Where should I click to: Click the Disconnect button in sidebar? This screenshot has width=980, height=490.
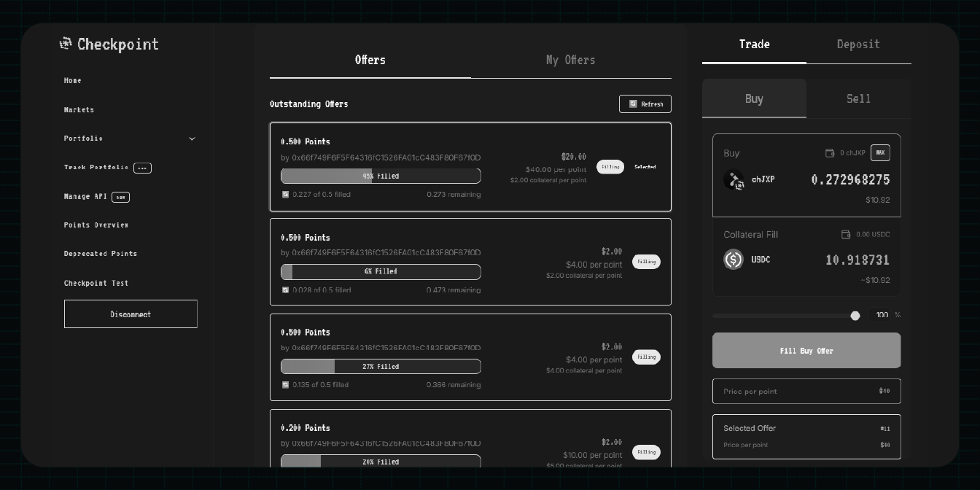tap(131, 314)
